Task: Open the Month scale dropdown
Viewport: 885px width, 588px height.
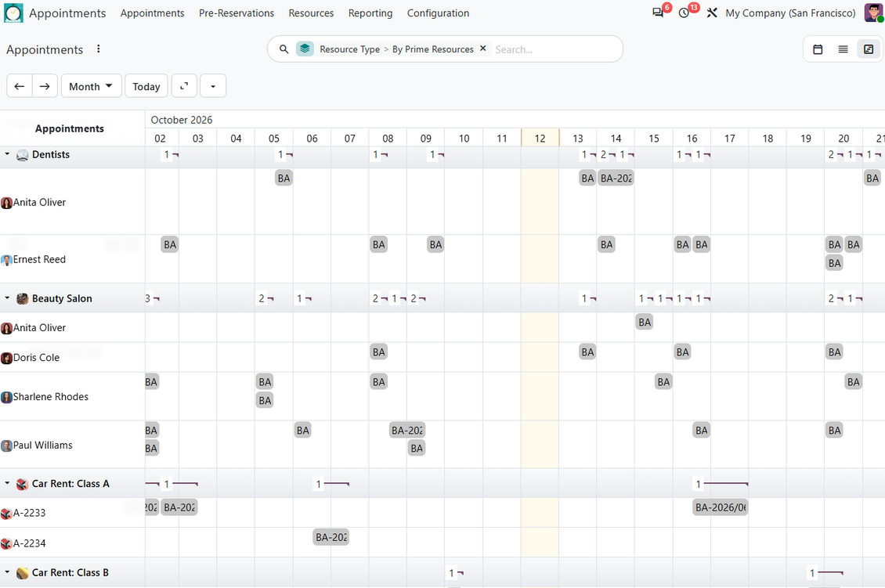Action: 91,86
